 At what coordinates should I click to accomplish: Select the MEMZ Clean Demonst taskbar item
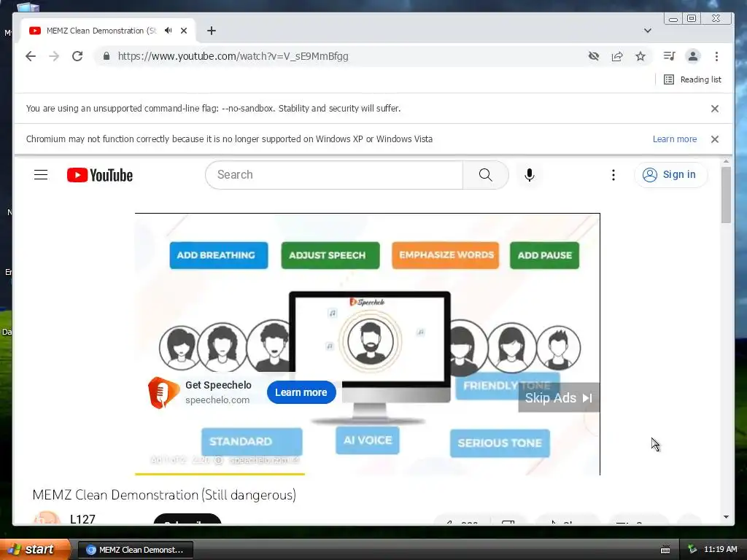tap(135, 550)
